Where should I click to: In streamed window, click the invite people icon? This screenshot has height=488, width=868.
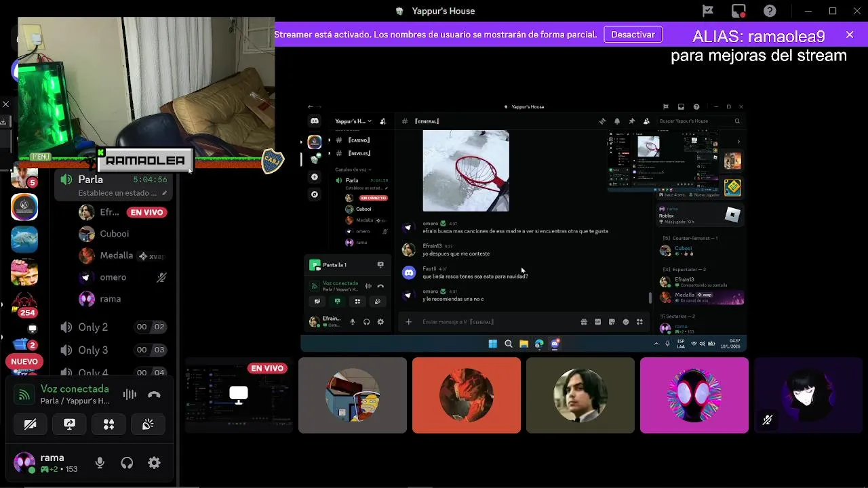(383, 121)
